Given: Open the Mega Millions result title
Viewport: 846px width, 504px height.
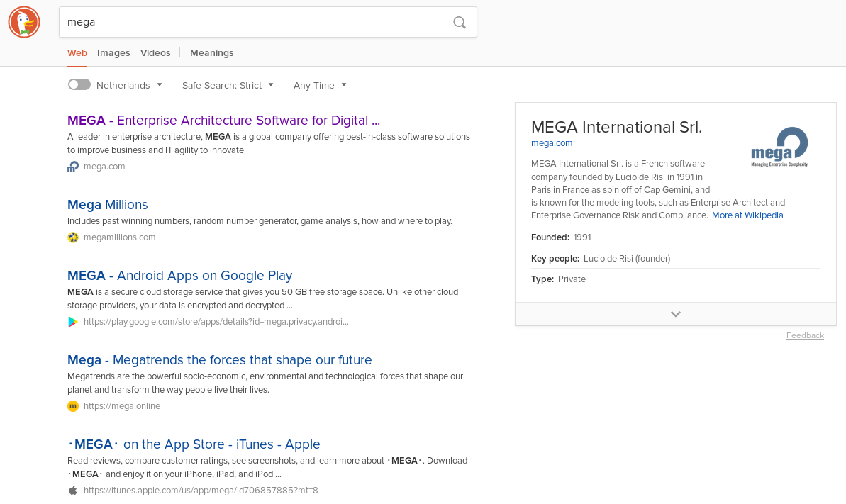Looking at the screenshot, I should pos(107,205).
